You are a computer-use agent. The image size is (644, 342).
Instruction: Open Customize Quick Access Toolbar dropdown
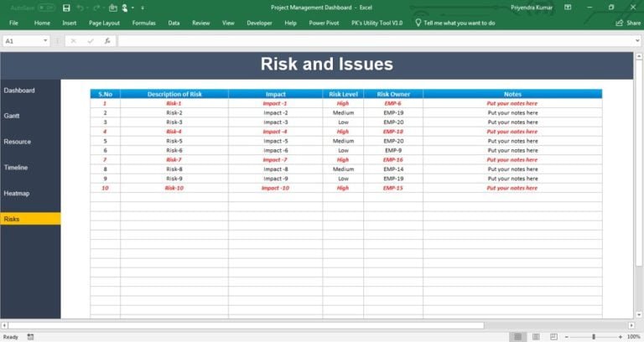coord(143,8)
